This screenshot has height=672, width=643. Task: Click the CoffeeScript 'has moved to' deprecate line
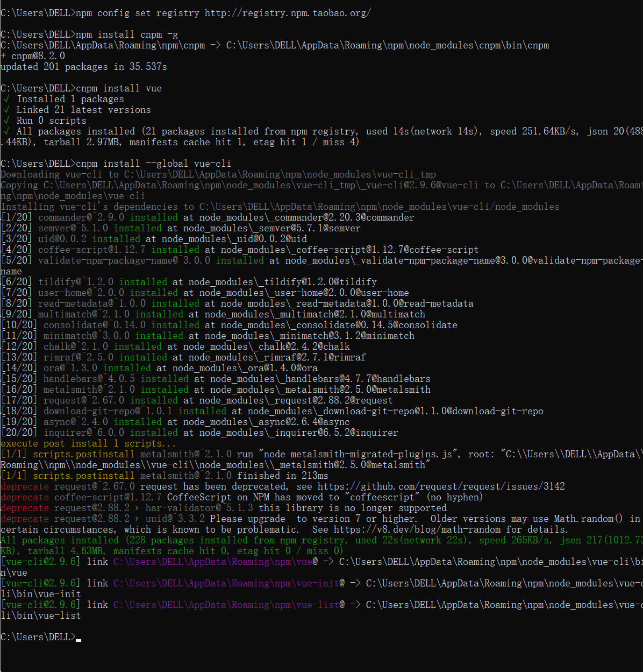click(242, 497)
